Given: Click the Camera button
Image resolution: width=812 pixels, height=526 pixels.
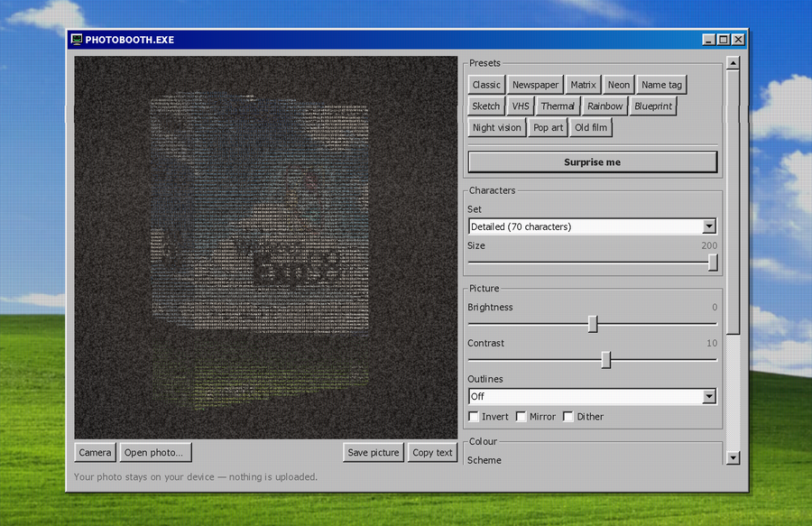Looking at the screenshot, I should [96, 453].
